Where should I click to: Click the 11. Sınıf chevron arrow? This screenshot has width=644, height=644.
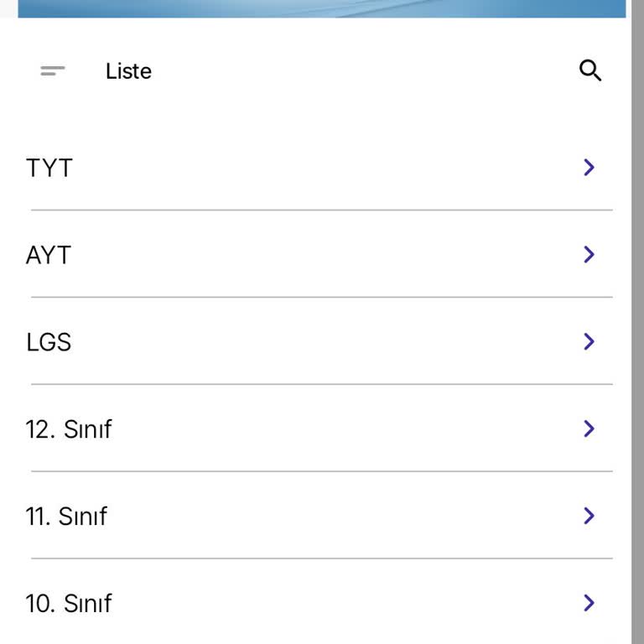(x=589, y=516)
